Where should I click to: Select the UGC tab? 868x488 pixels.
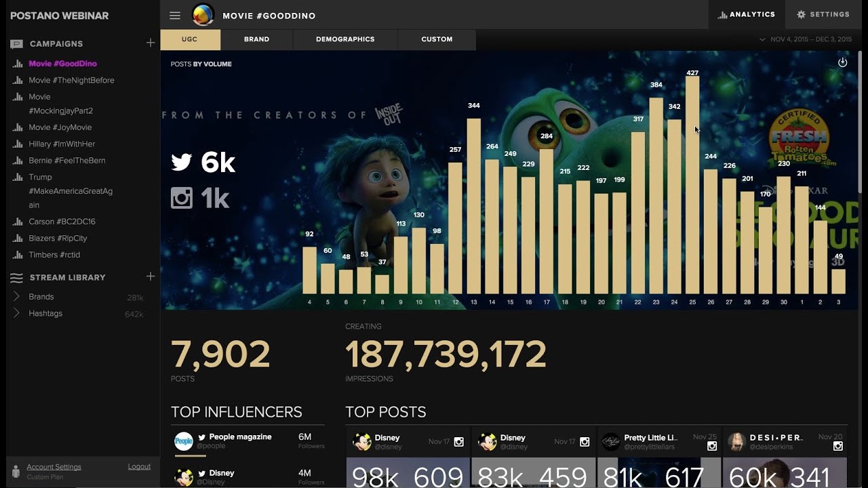(x=190, y=39)
